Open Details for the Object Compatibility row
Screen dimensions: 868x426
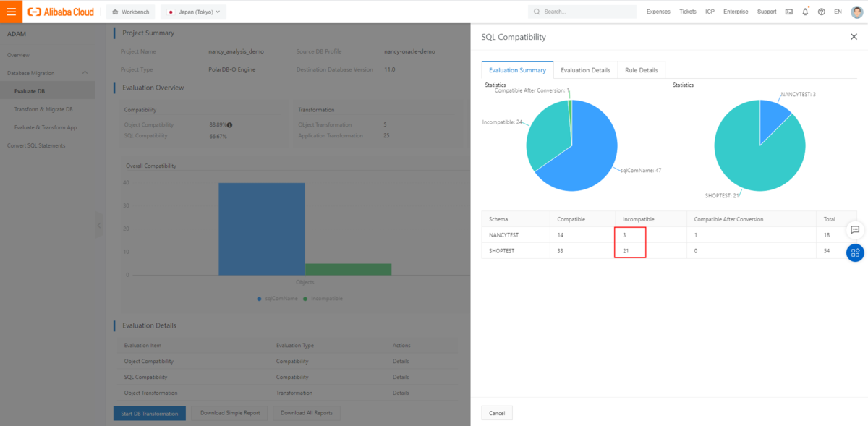(x=401, y=362)
